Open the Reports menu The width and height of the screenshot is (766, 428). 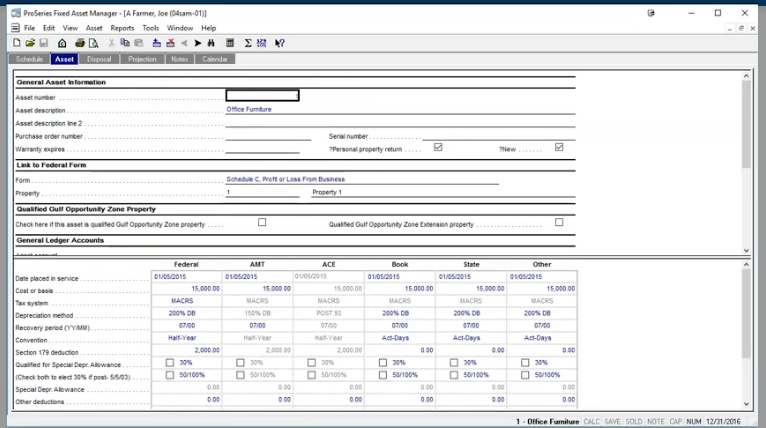click(122, 28)
